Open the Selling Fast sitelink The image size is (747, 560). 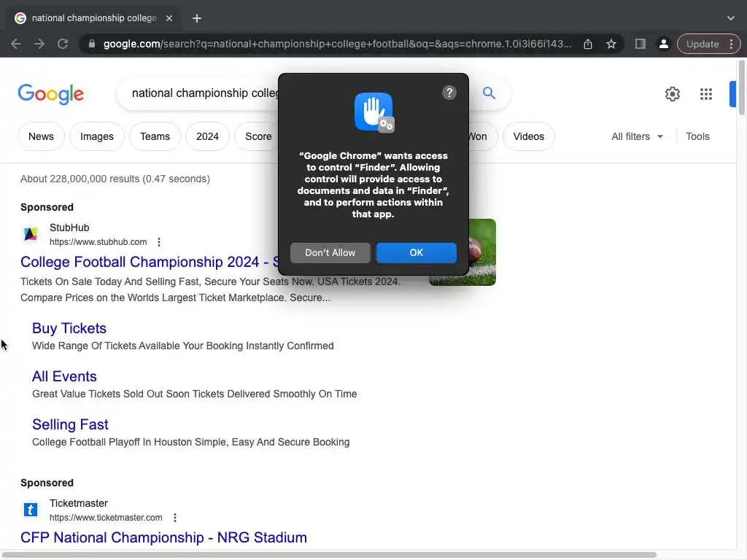click(x=70, y=425)
